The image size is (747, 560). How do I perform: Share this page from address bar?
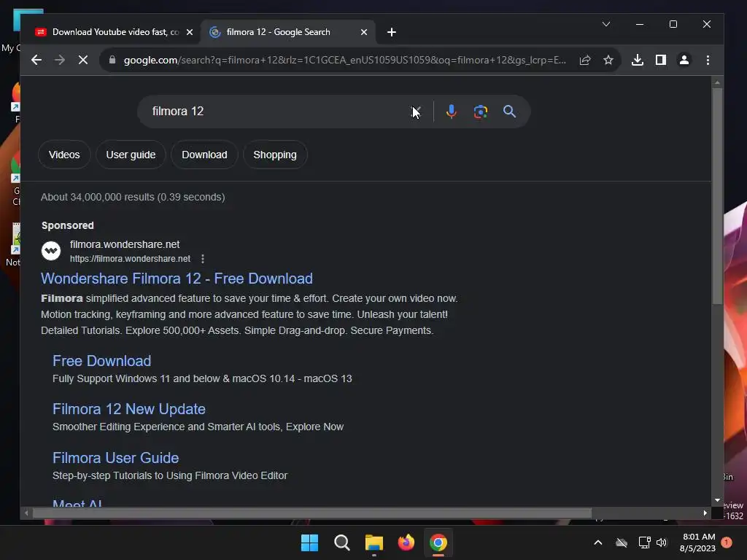pos(585,60)
